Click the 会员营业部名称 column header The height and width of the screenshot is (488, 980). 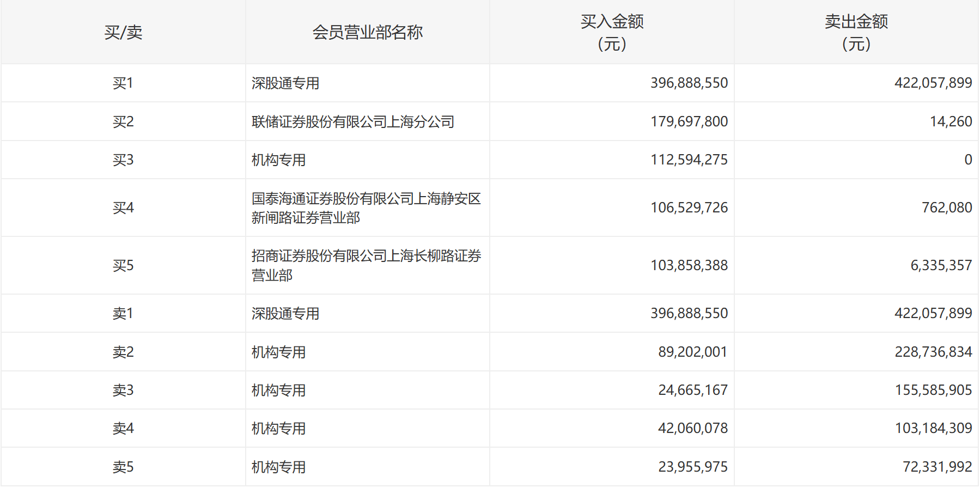pos(367,33)
